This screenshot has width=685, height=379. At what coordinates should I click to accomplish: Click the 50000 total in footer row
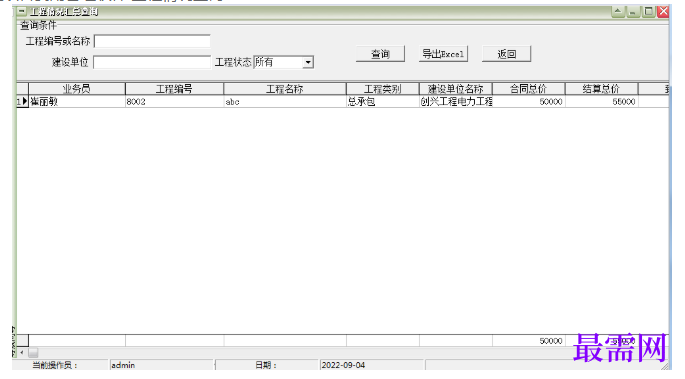(x=529, y=341)
